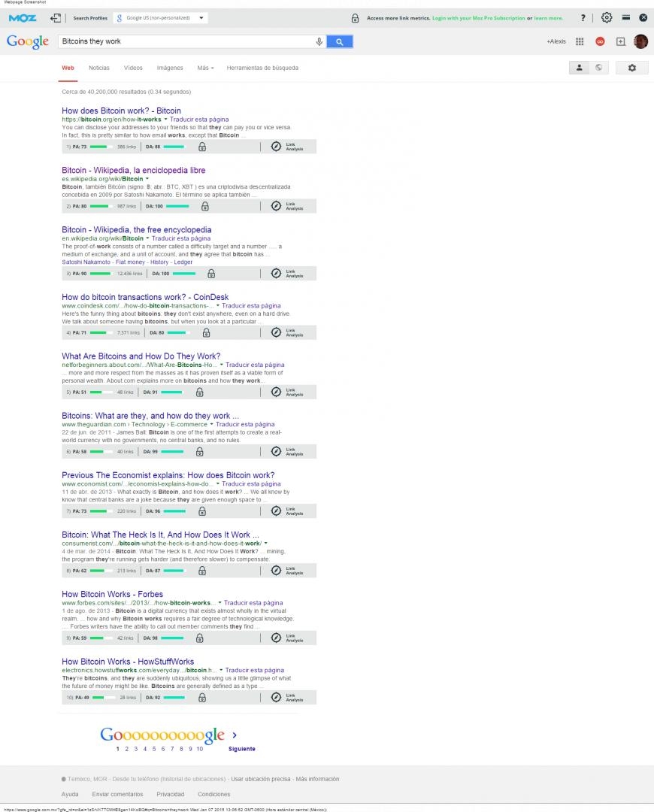Click the blue search magnifier button

tap(339, 41)
